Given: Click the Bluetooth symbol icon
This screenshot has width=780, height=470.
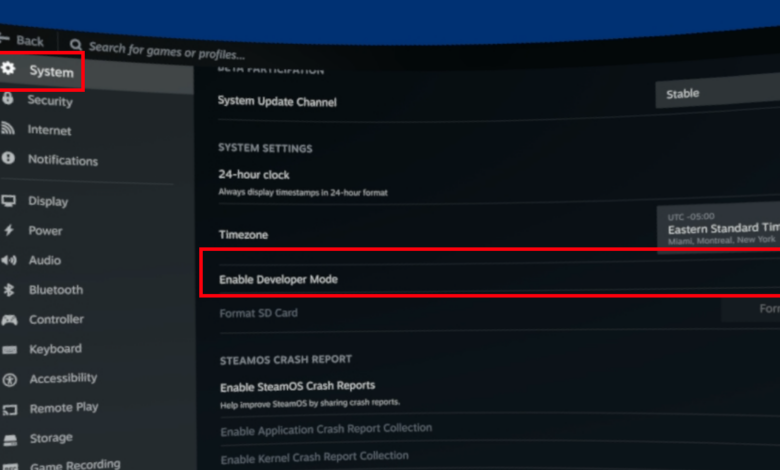Looking at the screenshot, I should pyautogui.click(x=8, y=289).
